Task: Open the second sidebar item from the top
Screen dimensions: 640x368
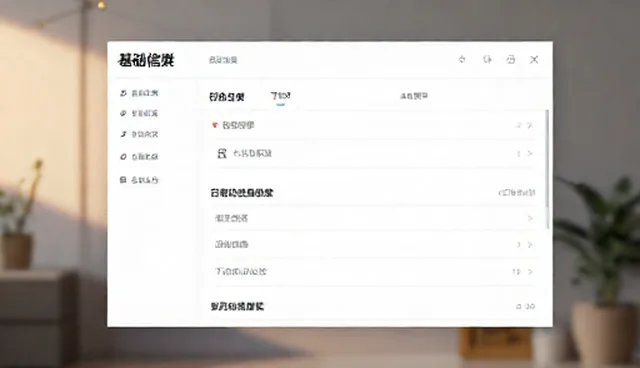Action: click(x=139, y=113)
